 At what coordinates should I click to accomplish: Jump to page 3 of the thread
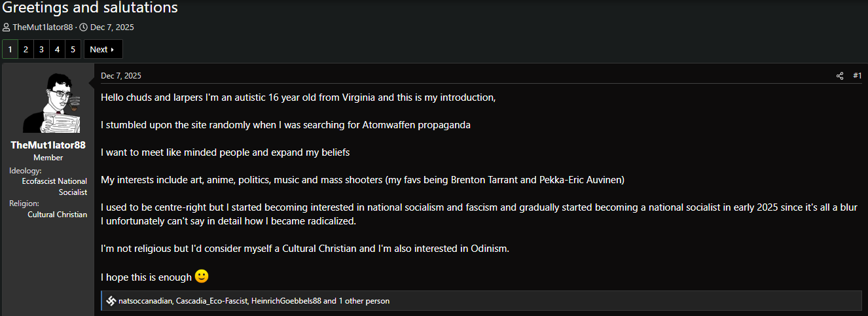coord(41,50)
